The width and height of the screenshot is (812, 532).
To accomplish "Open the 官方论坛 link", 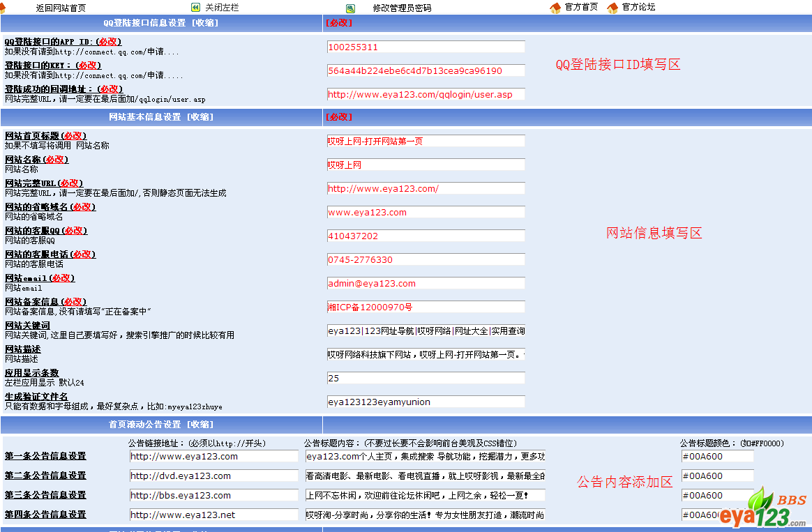I will coord(638,8).
